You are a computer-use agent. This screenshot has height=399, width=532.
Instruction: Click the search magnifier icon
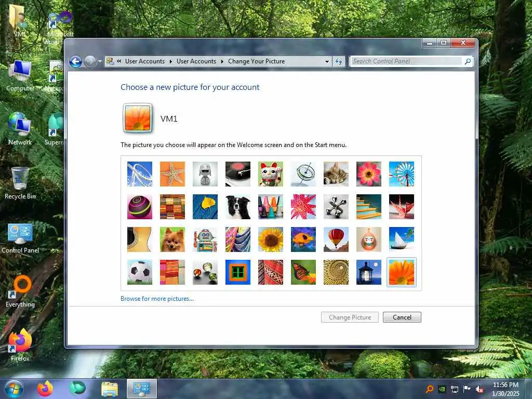[468, 61]
